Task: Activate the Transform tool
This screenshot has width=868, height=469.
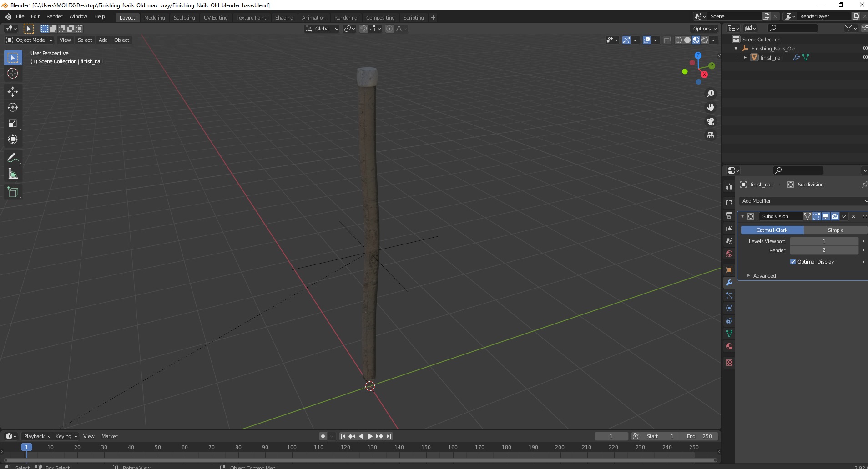Action: [13, 140]
